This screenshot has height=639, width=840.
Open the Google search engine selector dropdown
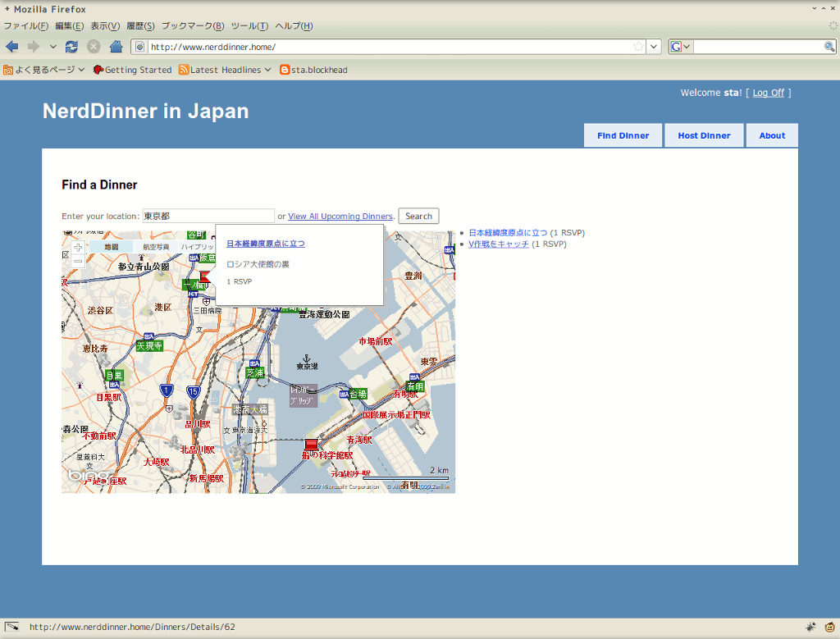(x=681, y=47)
